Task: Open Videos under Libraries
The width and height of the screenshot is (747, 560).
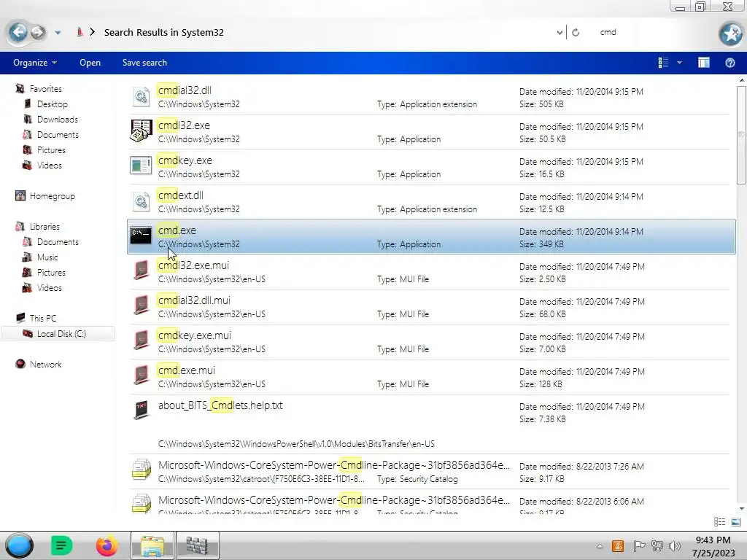Action: (49, 287)
